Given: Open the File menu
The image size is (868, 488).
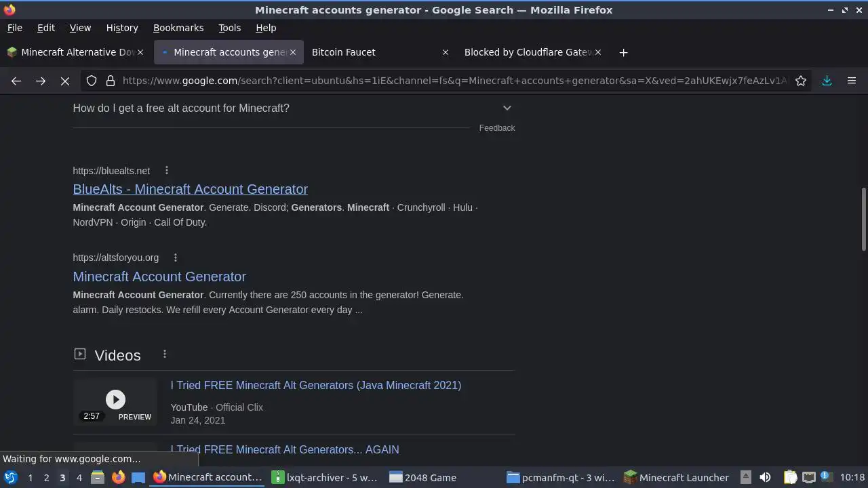Looking at the screenshot, I should 15,28.
